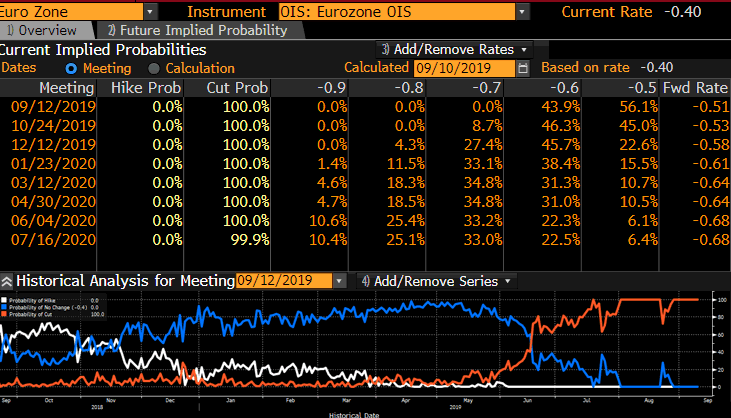Click the Hike Prob column header
Screen dimensions: 731x418
[x=145, y=88]
